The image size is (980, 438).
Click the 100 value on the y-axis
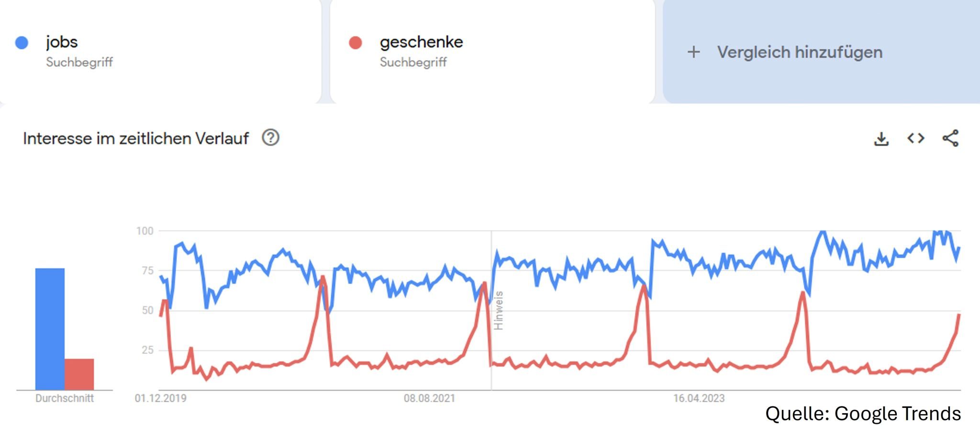tap(145, 231)
